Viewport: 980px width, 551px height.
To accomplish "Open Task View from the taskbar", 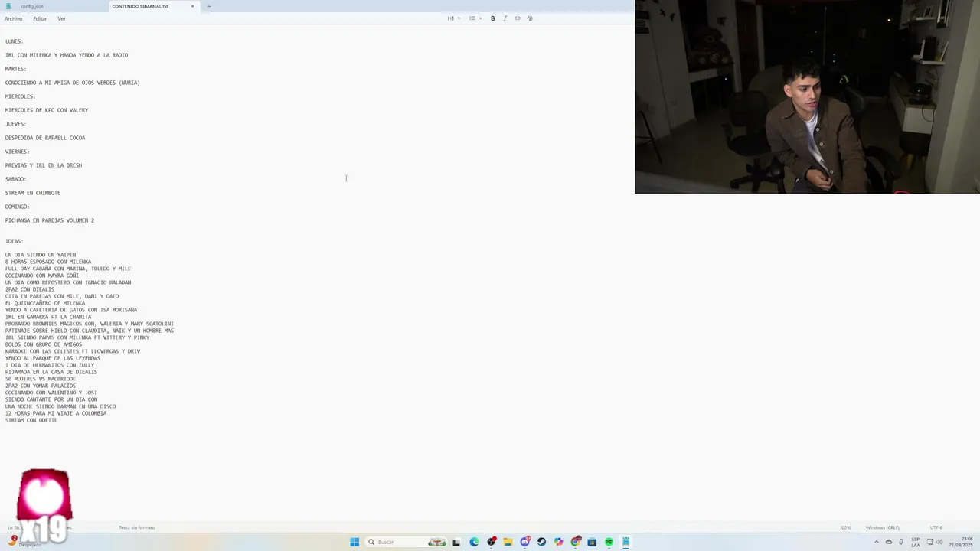I will [x=456, y=542].
